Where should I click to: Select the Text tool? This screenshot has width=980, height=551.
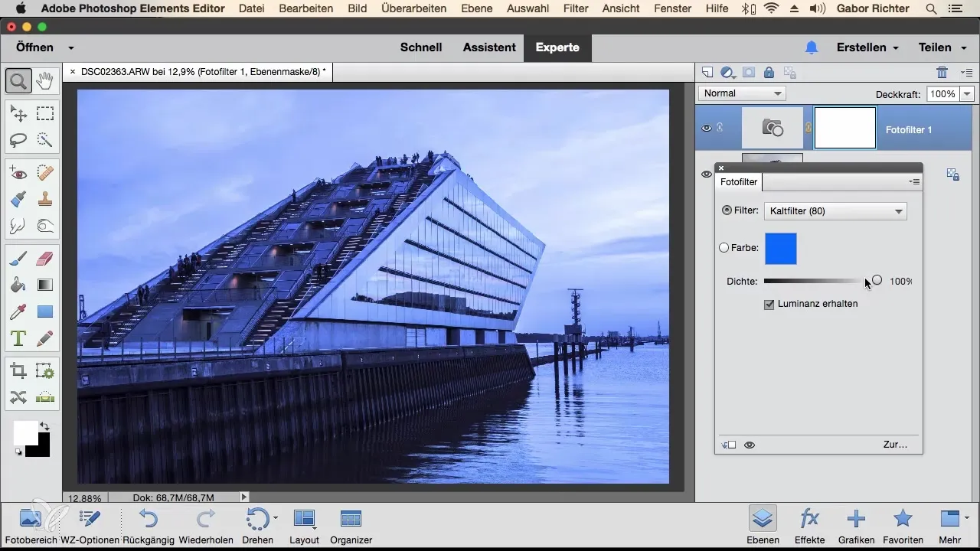coord(18,337)
